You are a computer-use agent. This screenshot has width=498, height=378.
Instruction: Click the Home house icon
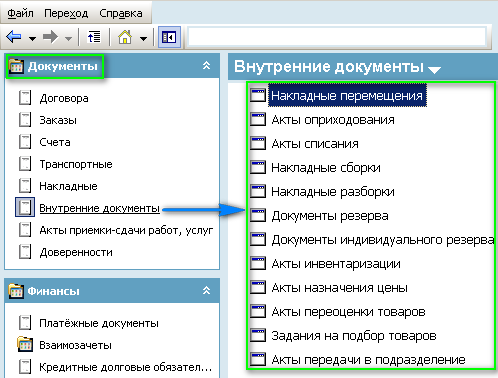point(125,37)
